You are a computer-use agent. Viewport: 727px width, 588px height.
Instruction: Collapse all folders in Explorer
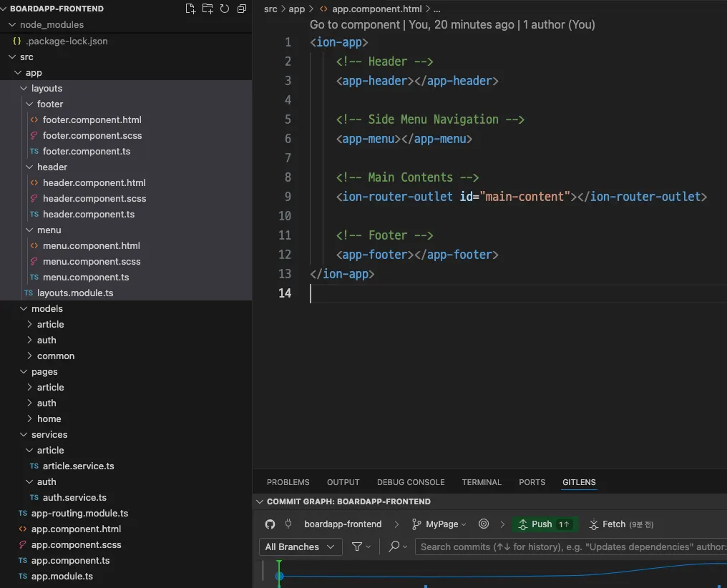tap(242, 9)
